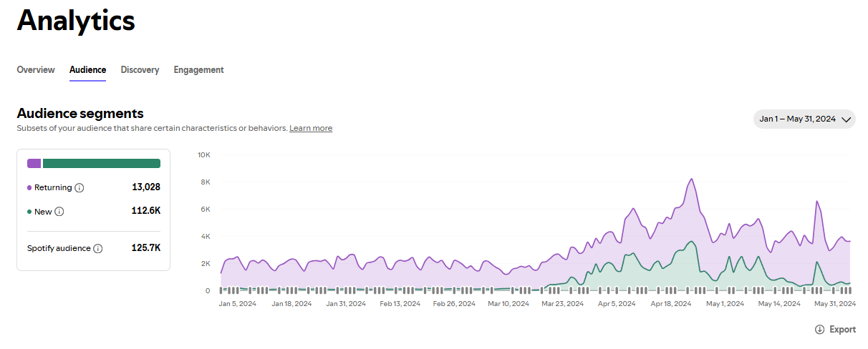
Task: Click the Mar 10, 2024 axis label
Action: pos(508,304)
